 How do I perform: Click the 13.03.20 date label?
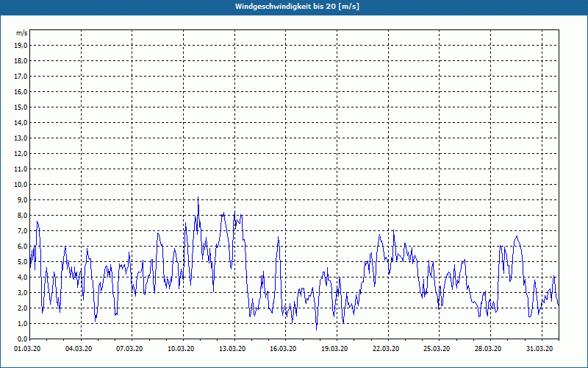232,349
